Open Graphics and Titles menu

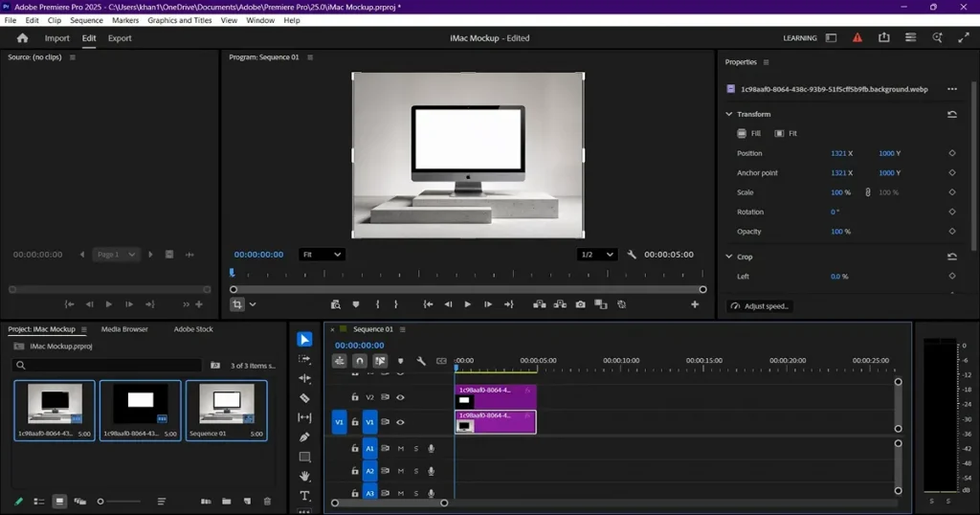179,21
